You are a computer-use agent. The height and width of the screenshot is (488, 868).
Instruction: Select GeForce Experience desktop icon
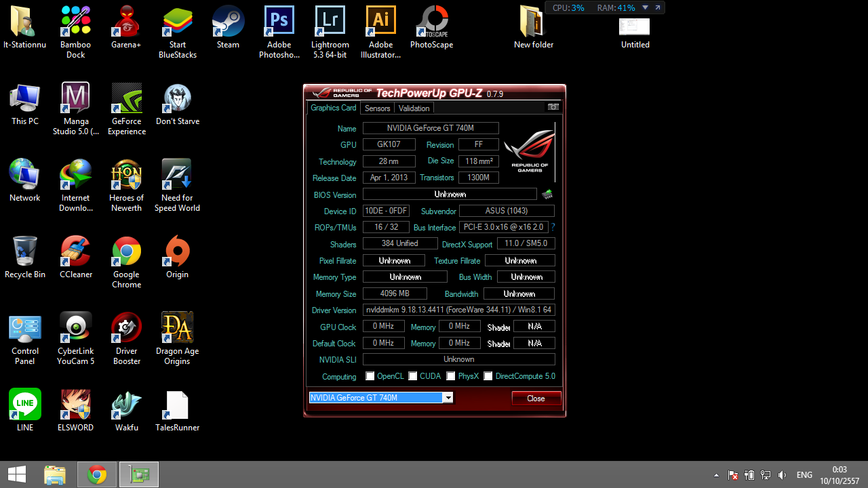127,109
